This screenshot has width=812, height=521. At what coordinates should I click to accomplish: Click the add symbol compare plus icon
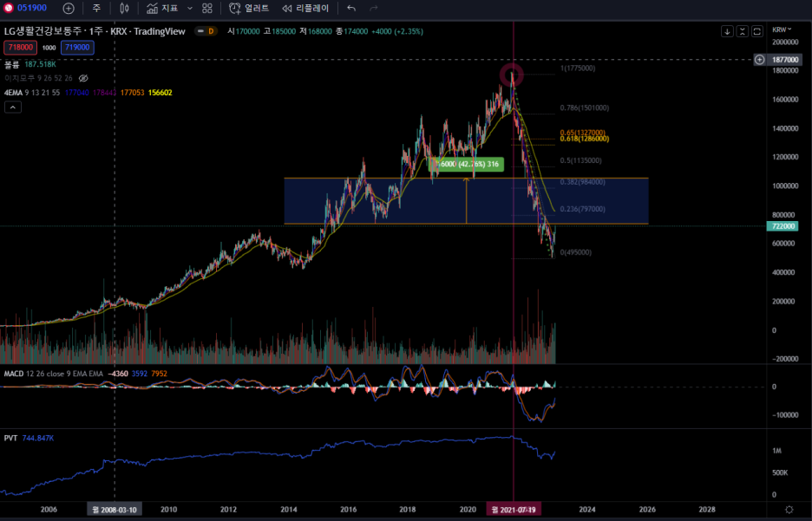click(x=69, y=8)
